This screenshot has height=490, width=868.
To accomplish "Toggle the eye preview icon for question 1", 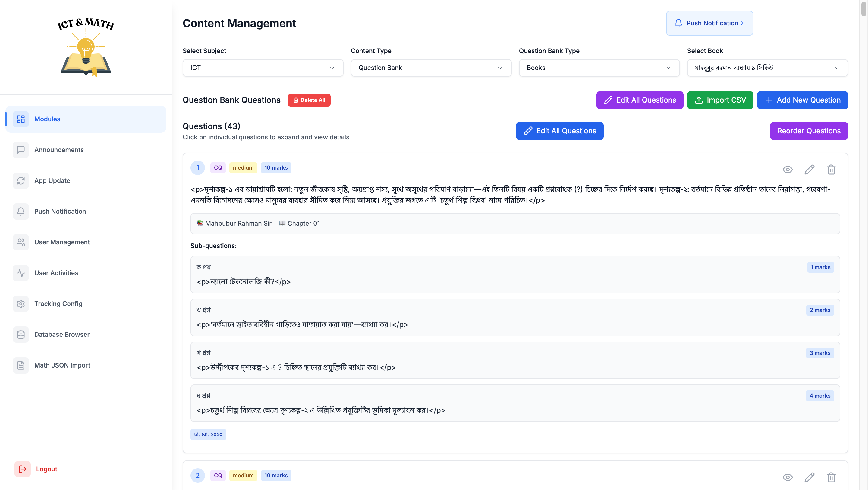I will 788,170.
